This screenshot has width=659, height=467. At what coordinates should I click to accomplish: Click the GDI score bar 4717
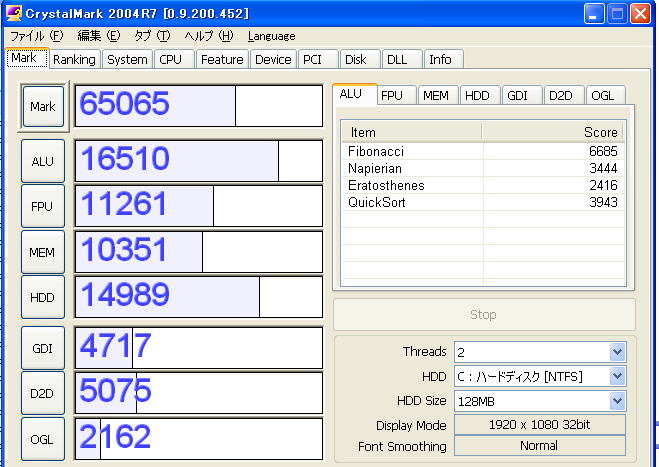coord(198,348)
